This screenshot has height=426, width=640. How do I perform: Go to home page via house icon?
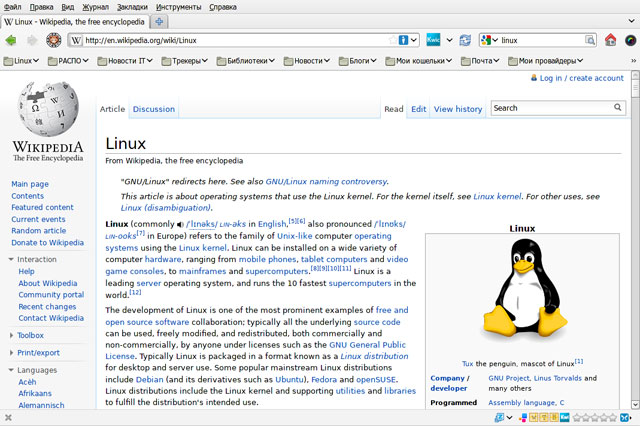click(x=610, y=40)
